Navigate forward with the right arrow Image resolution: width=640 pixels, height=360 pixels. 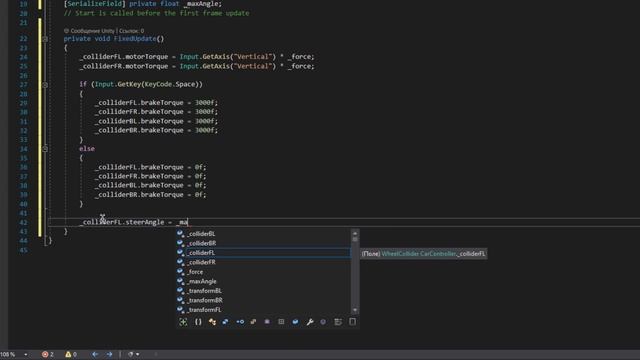pos(109,354)
